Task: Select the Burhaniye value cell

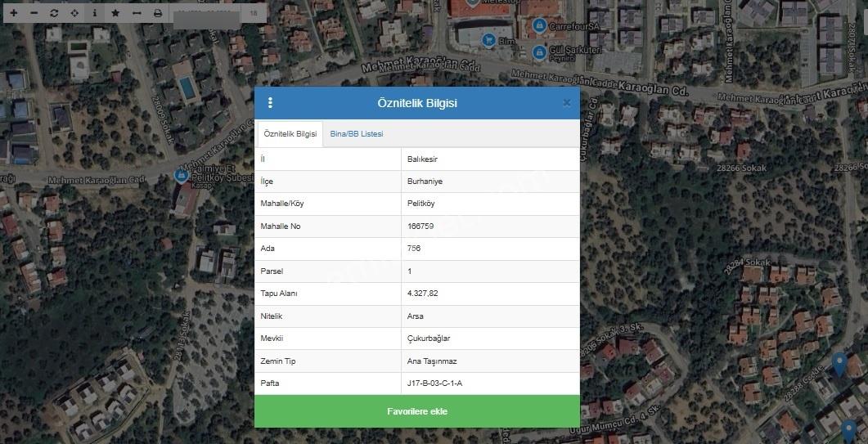Action: click(491, 182)
